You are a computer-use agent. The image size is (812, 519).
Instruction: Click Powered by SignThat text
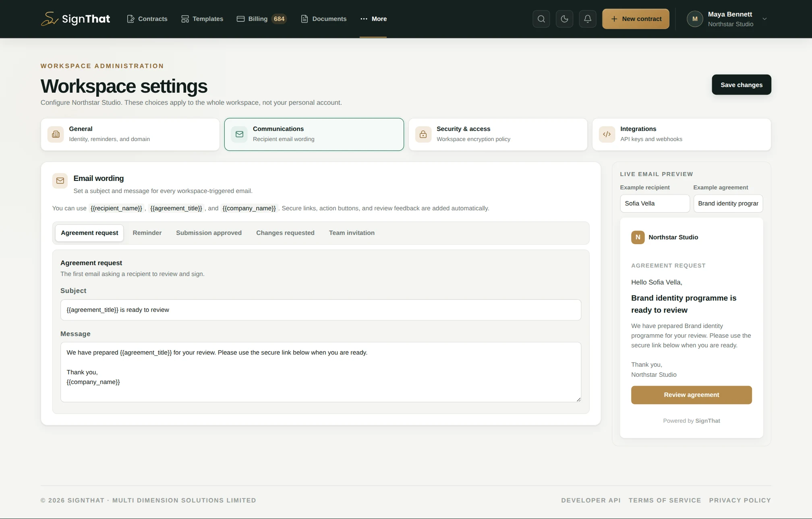(x=692, y=421)
